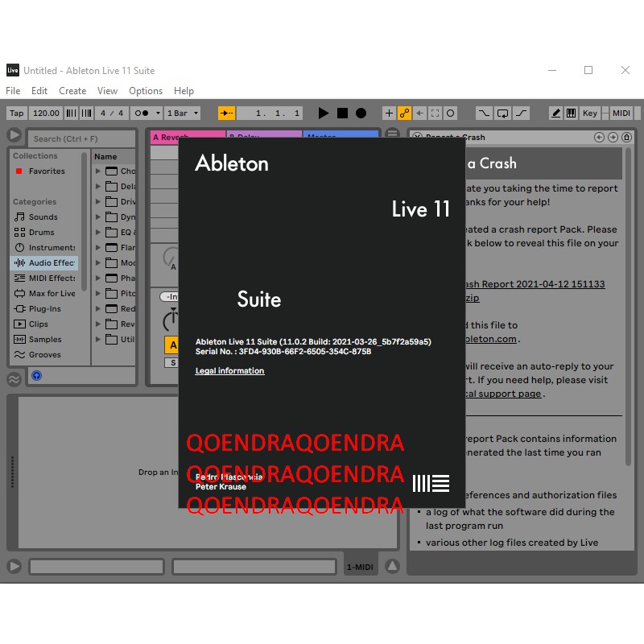Open the Edit menu
This screenshot has height=644, width=644.
[x=39, y=91]
